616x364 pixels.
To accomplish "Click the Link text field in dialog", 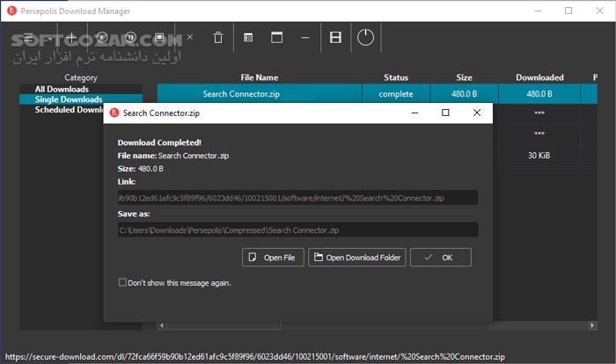I will point(297,198).
